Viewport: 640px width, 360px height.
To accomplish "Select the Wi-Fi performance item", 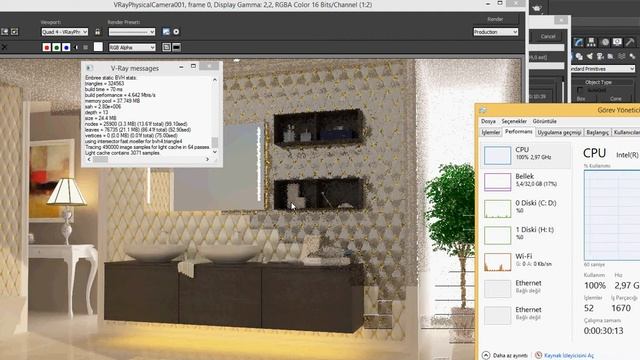I will (525, 261).
